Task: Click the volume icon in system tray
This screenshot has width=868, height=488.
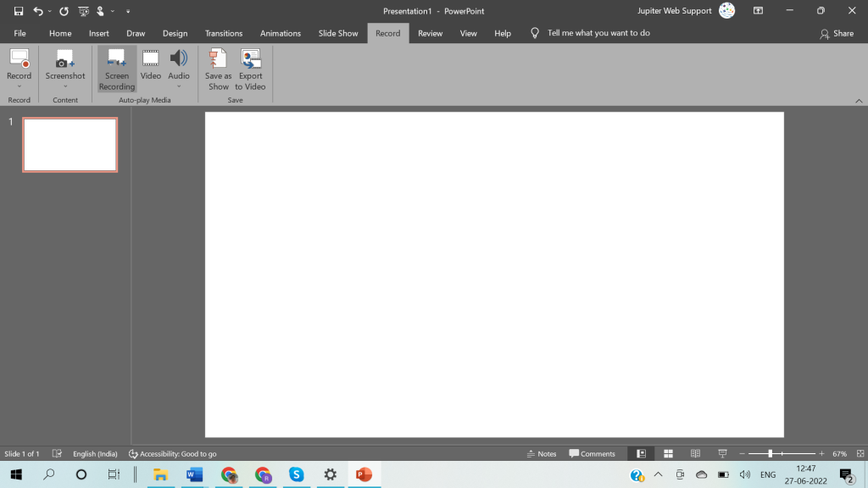Action: [745, 474]
